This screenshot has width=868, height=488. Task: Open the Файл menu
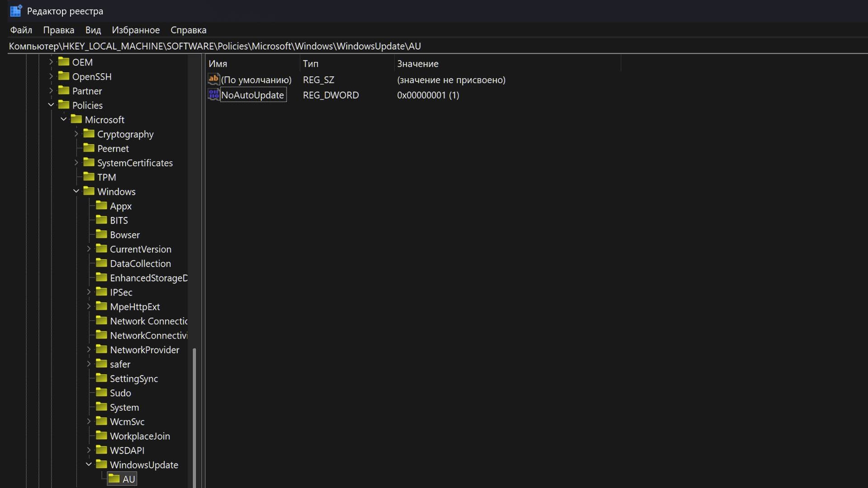click(x=21, y=30)
